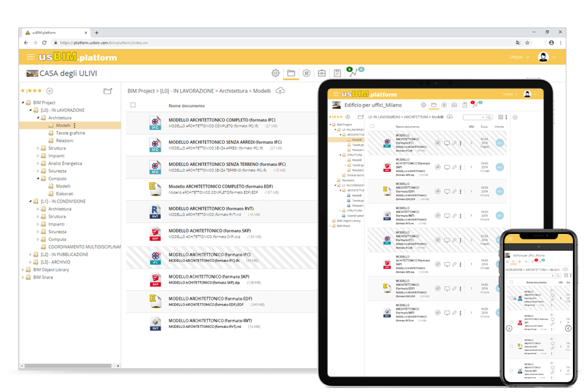This screenshot has width=588, height=392.
Task: Click the briefcase icon in desktop project toolbar
Action: pos(321,73)
